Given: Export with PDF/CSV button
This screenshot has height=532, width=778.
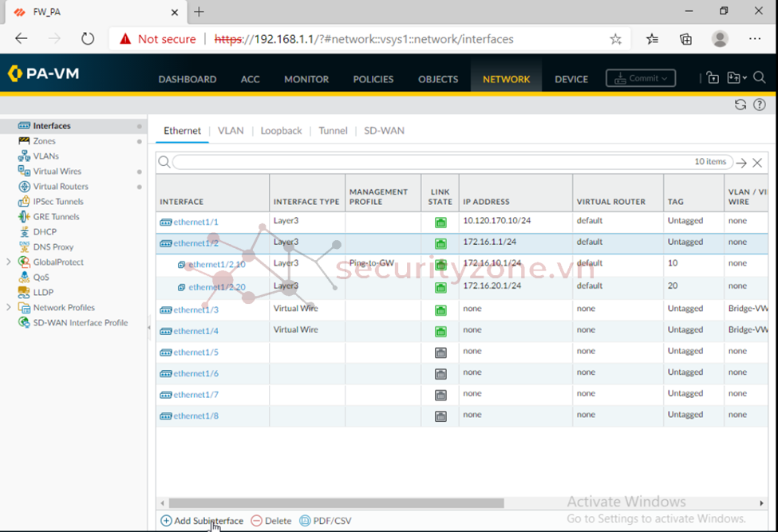Looking at the screenshot, I should (326, 521).
